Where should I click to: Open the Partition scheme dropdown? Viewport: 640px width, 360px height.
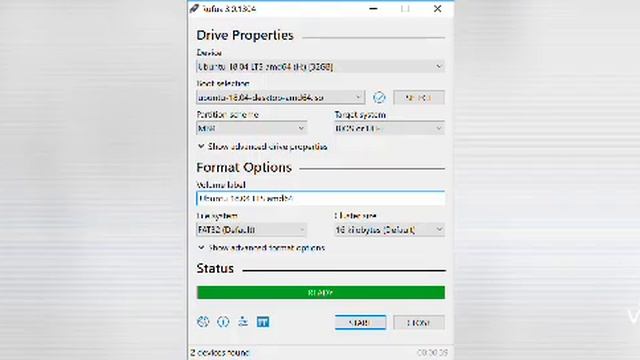(251, 128)
